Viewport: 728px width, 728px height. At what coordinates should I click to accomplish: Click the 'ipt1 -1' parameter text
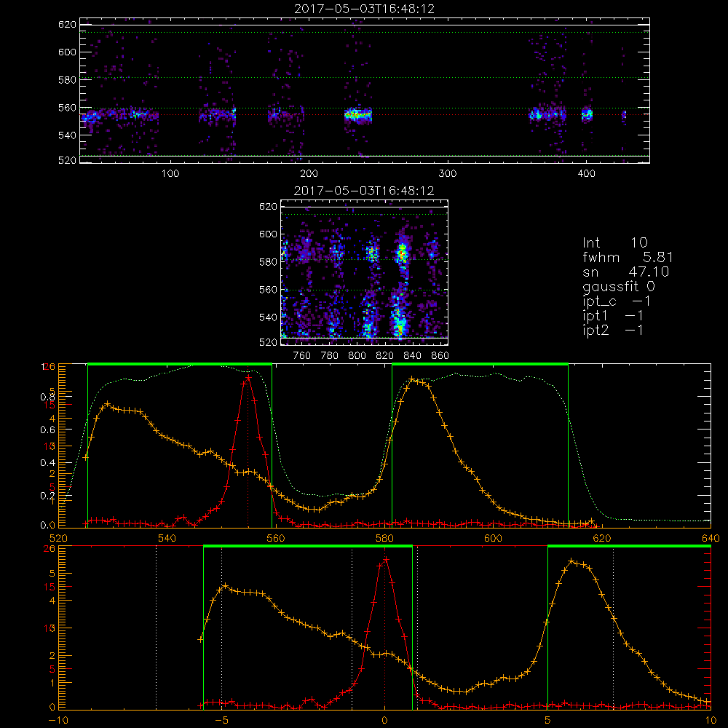point(613,316)
